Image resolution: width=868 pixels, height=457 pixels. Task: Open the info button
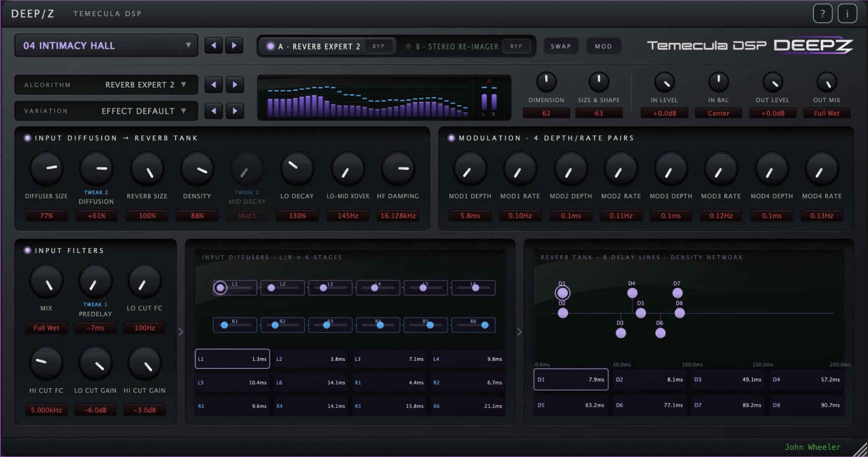point(847,14)
